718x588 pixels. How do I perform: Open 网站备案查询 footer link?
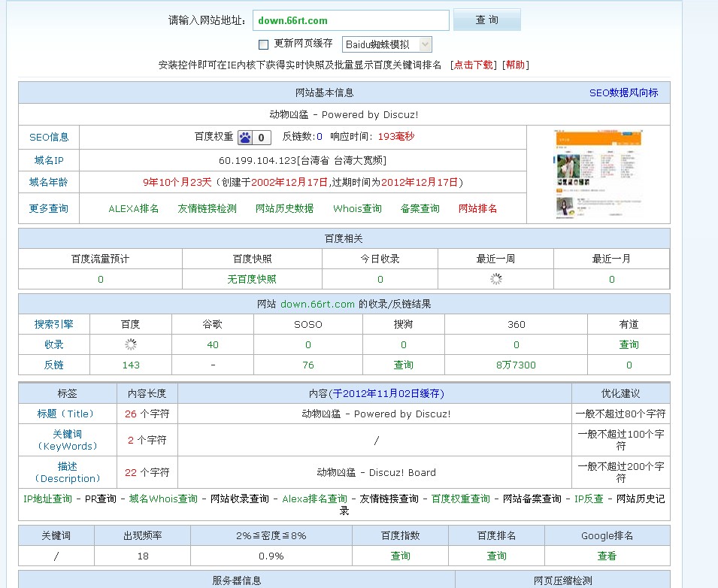coord(532,499)
